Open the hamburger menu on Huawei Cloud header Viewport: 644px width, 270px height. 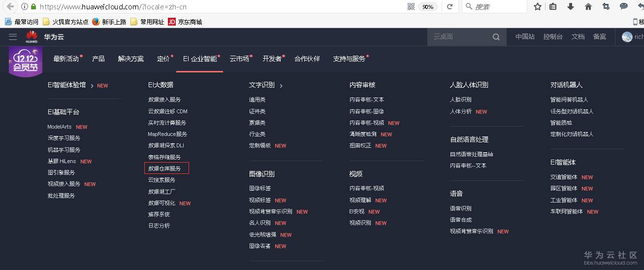pyautogui.click(x=13, y=37)
